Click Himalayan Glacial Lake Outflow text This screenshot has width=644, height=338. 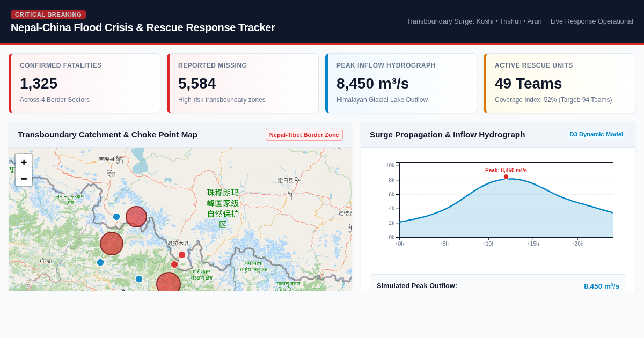coord(382,100)
